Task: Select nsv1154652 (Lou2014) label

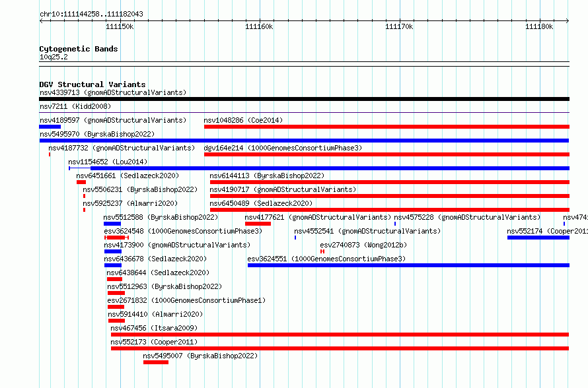Action: (x=108, y=162)
